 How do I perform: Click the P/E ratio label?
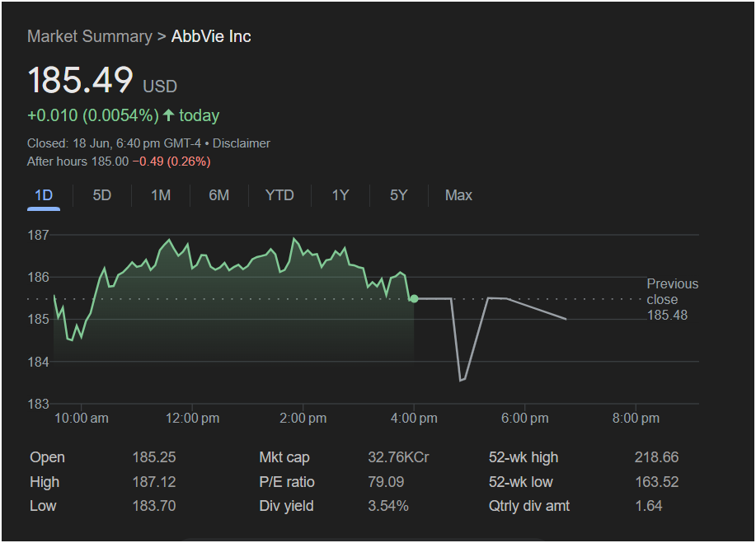click(287, 482)
